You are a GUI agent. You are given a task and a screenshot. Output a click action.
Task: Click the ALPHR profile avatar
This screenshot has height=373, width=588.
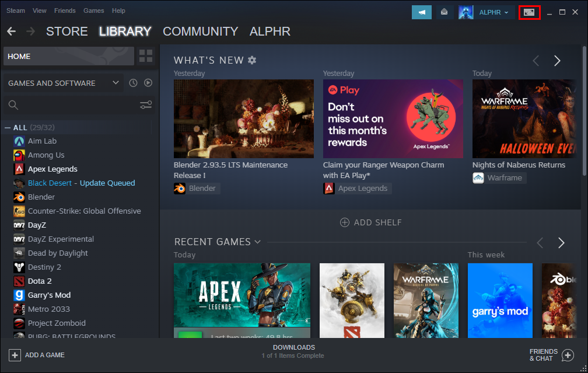[466, 12]
